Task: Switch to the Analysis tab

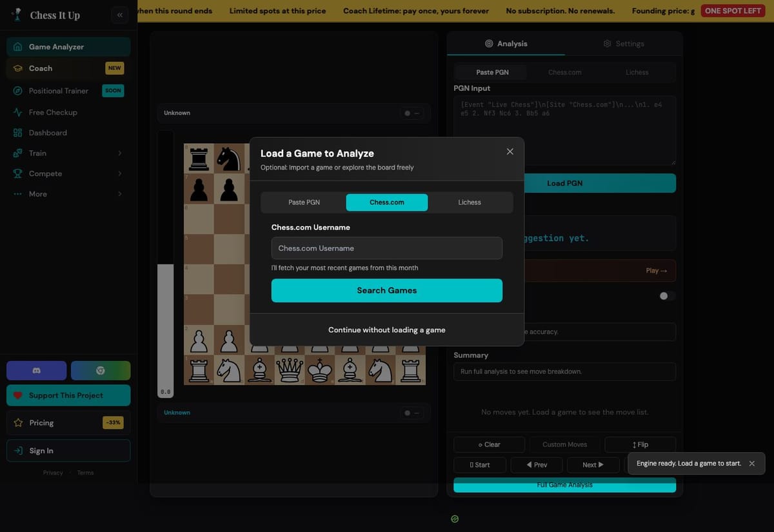Action: [x=506, y=44]
